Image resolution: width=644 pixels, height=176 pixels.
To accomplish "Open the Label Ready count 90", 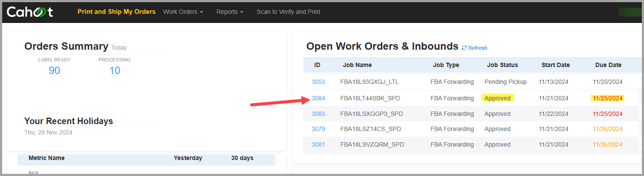I will point(54,70).
